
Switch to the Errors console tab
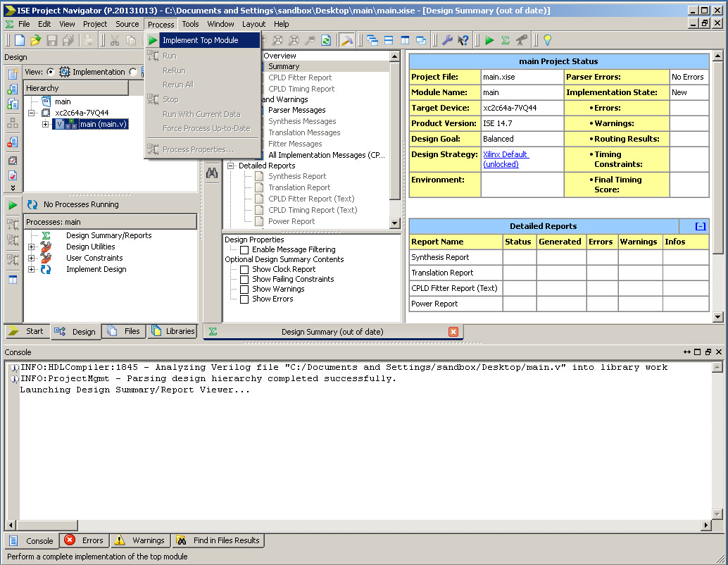(84, 540)
